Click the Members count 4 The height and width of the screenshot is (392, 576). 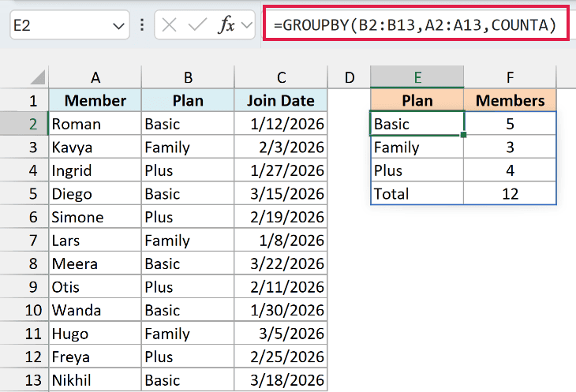coord(510,170)
